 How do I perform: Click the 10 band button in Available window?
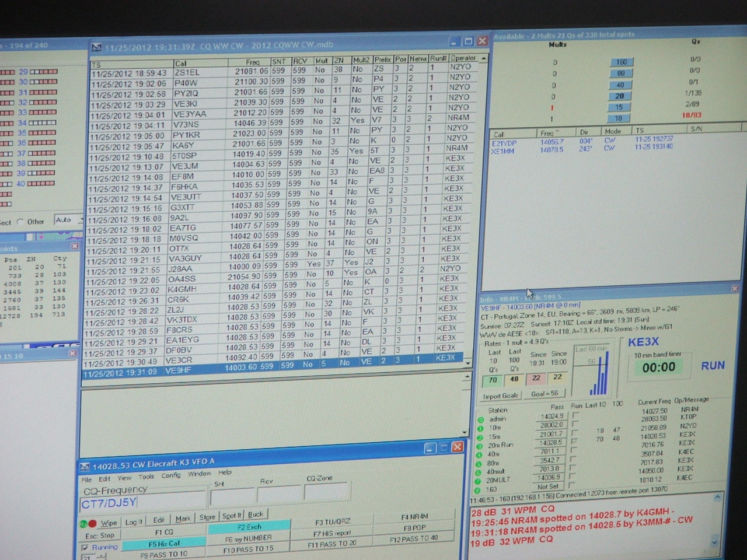click(618, 118)
